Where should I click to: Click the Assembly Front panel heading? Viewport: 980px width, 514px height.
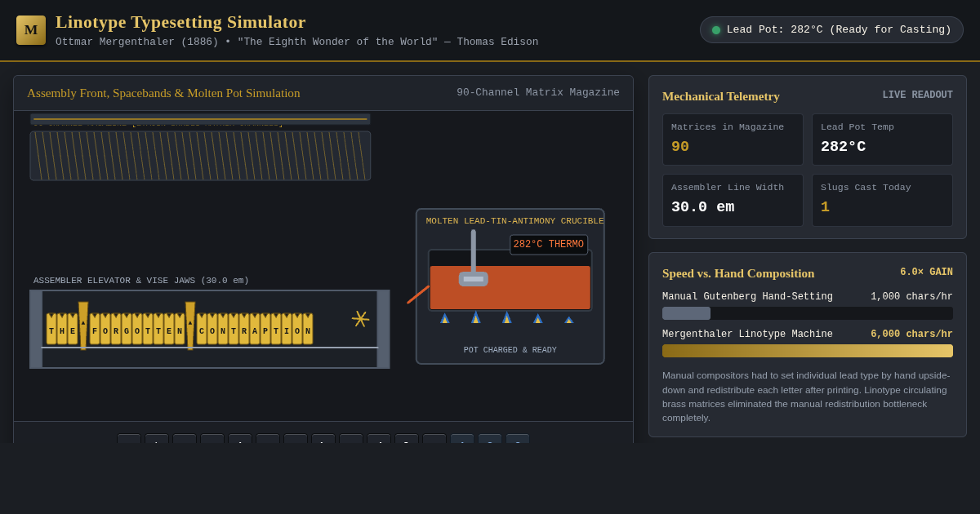coord(163,93)
